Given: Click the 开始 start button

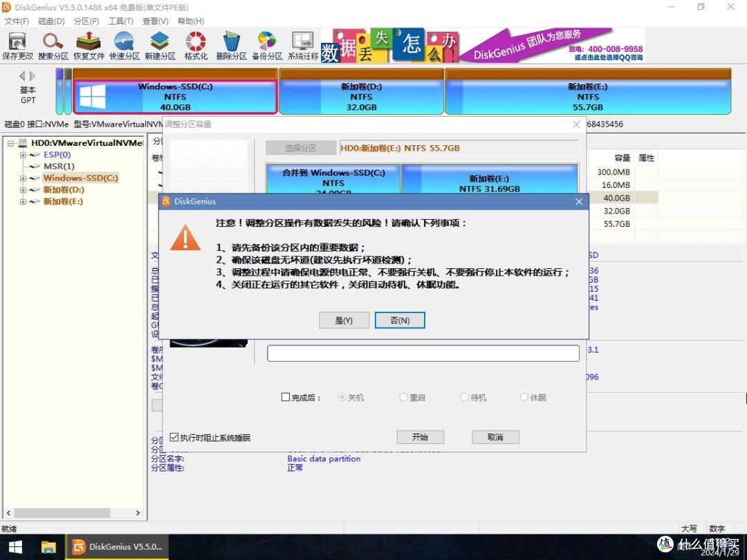Looking at the screenshot, I should coord(421,437).
